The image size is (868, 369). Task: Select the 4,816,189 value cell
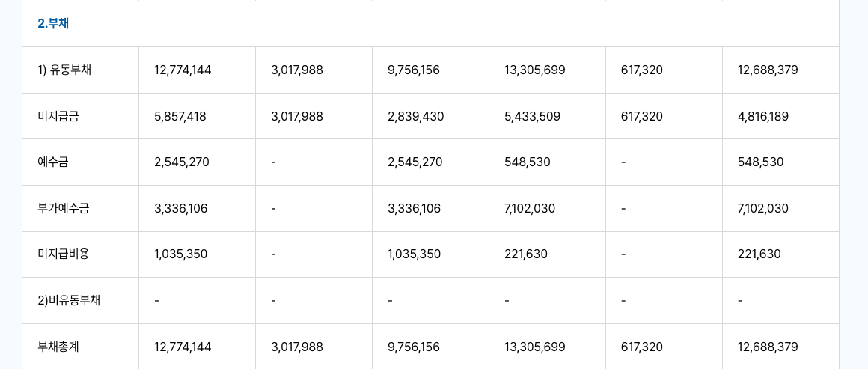pos(762,116)
